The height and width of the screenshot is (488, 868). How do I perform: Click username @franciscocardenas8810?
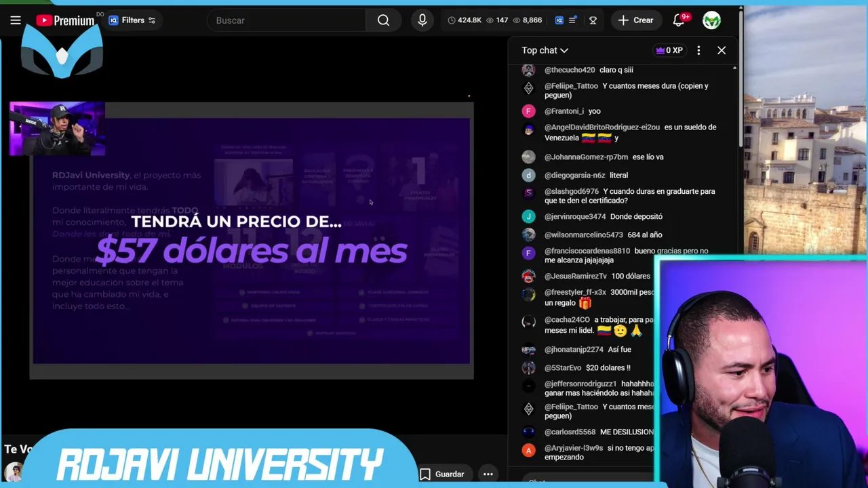pyautogui.click(x=587, y=251)
